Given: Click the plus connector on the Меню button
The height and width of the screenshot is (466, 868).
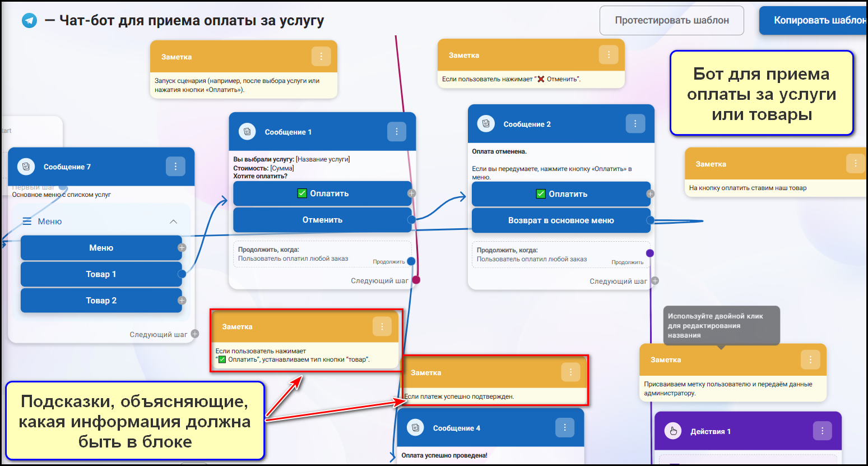Looking at the screenshot, I should click(x=182, y=247).
